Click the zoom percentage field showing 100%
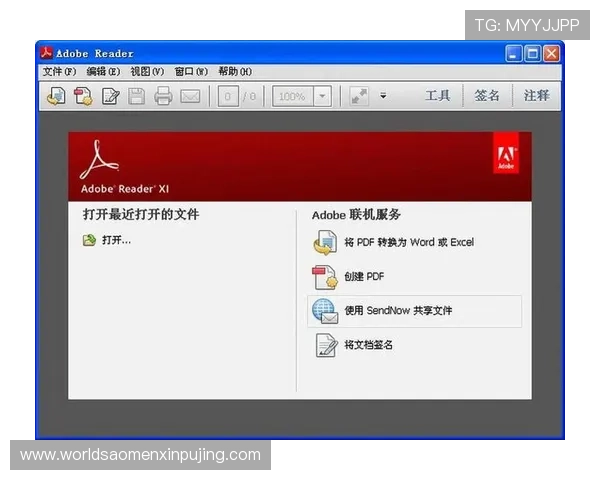Screen dimensions: 600x480 [293, 96]
